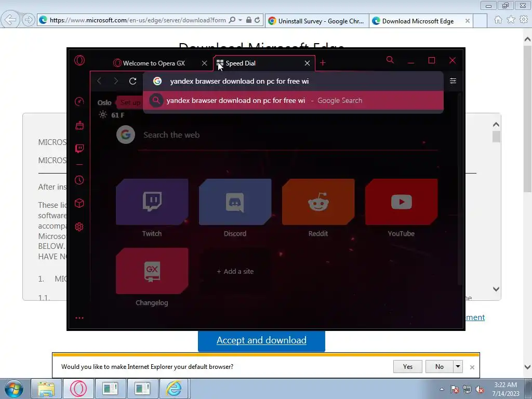
Task: Open History clock icon in Opera sidebar
Action: [79, 180]
